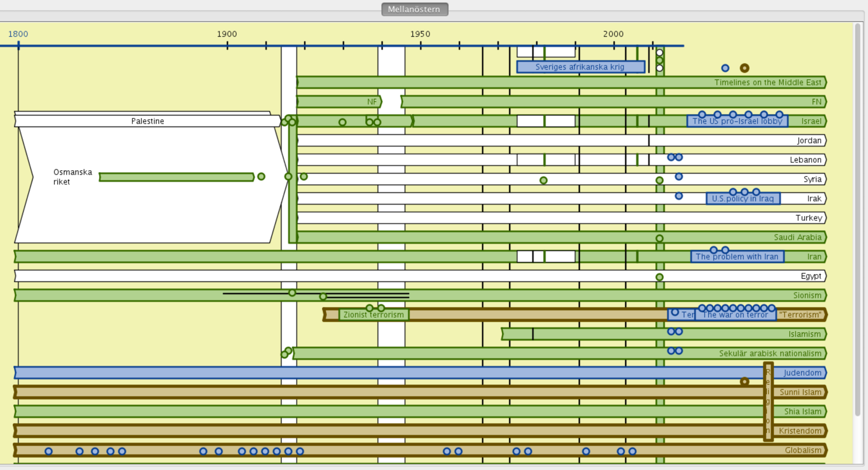The width and height of the screenshot is (868, 470).
Task: Click the 1800 year label
Action: (x=18, y=34)
